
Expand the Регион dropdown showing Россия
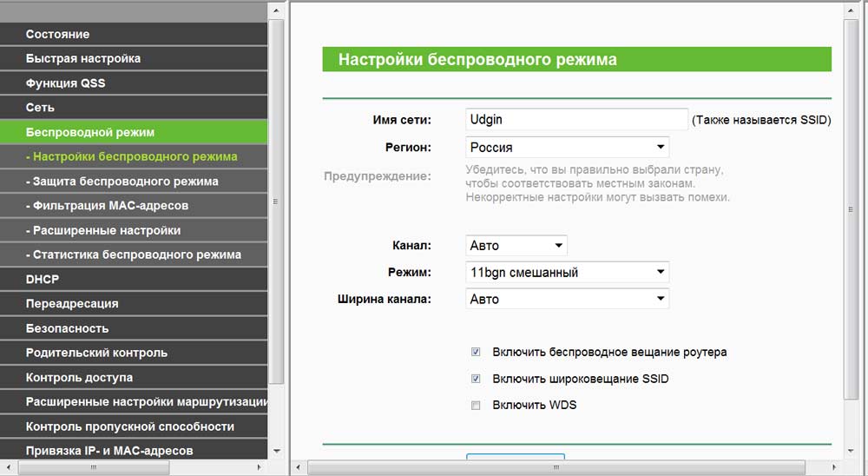click(567, 148)
